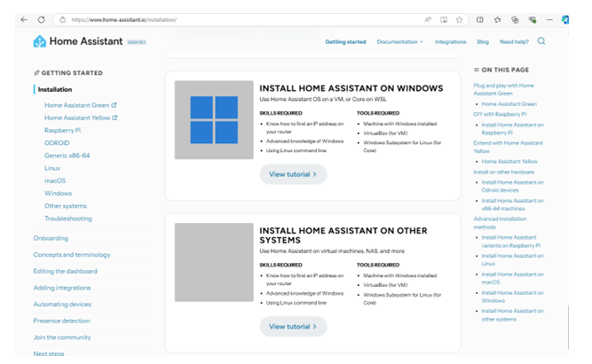Jump to Install Home Assistant on Raspberry Pi
592x364 pixels.
tap(512, 129)
